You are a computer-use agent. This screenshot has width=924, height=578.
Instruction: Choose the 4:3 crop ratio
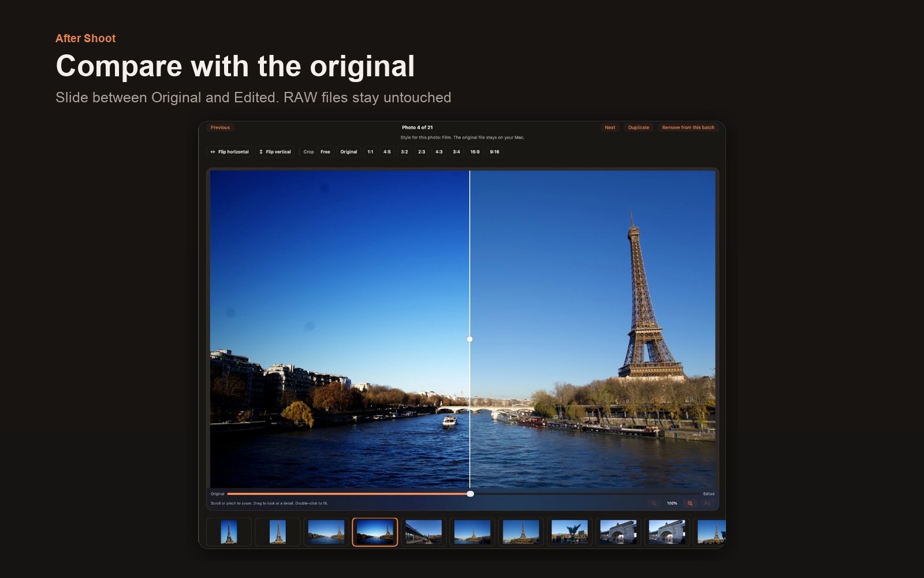439,152
